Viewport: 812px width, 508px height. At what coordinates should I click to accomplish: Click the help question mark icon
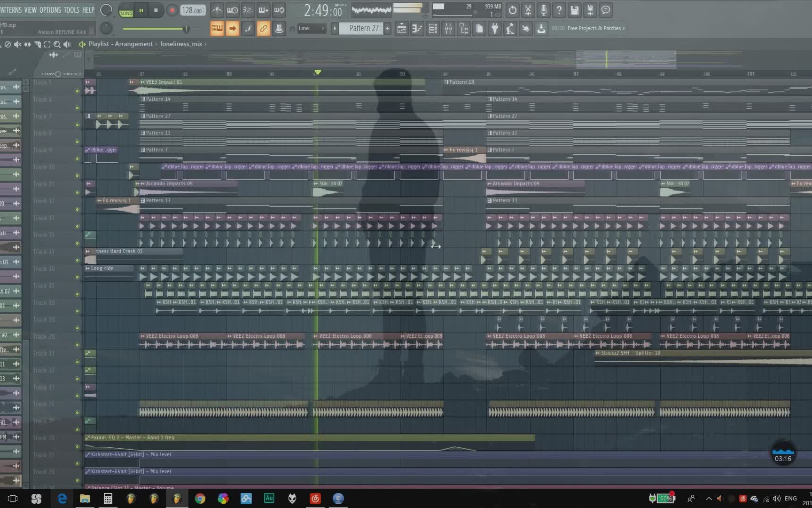coord(559,10)
